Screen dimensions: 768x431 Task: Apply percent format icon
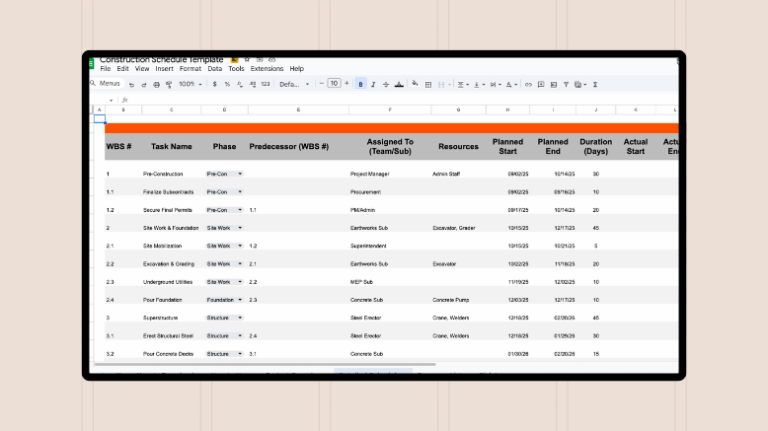click(227, 84)
